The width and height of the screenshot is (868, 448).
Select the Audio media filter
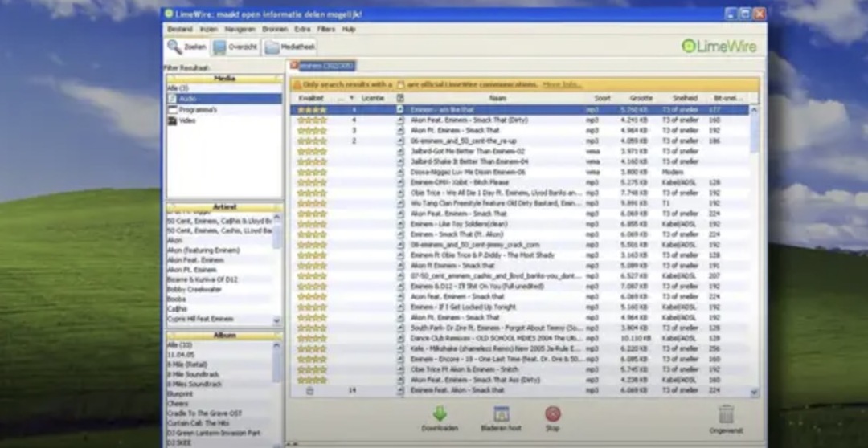[186, 99]
